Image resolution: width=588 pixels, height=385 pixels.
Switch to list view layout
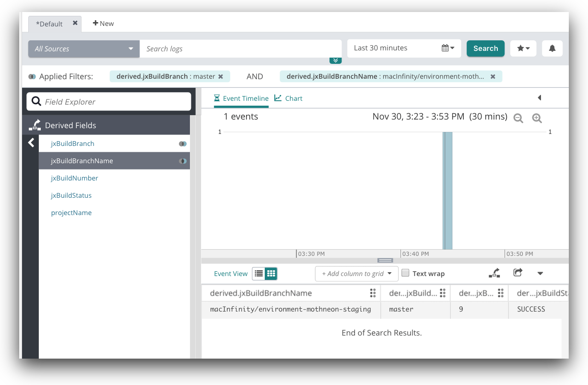pos(259,274)
